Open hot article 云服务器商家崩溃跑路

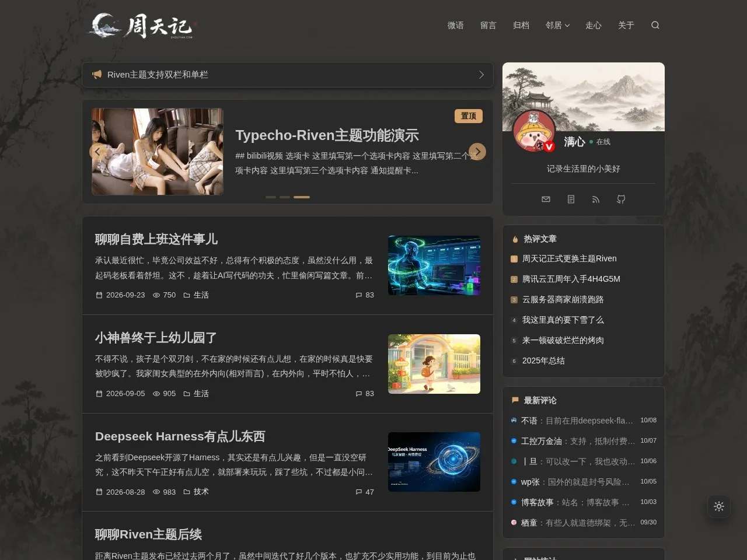tap(563, 300)
